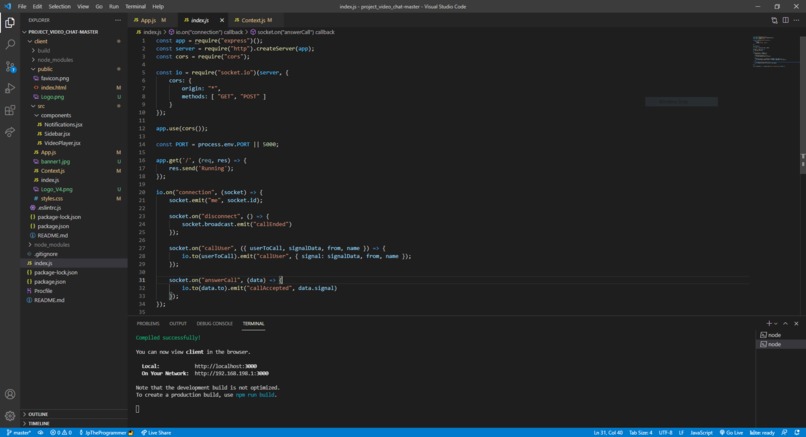Screen dimensions: 806x437
Task: Switch to the PROBLEMS panel tab
Action: point(148,323)
